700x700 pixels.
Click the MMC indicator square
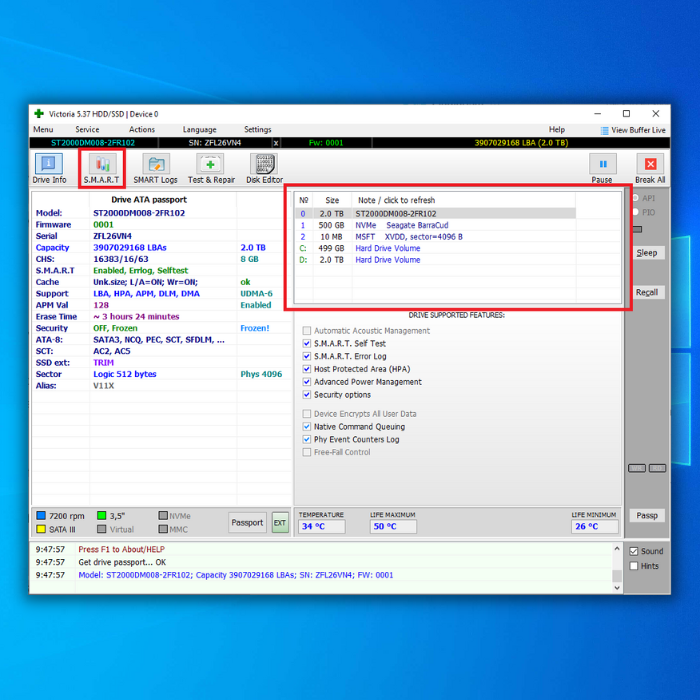(x=163, y=529)
